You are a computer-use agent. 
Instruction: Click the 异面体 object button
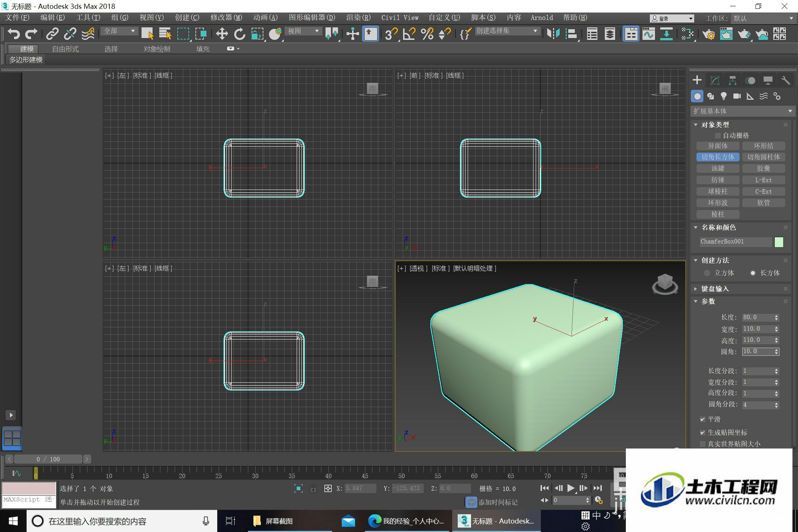pos(718,146)
